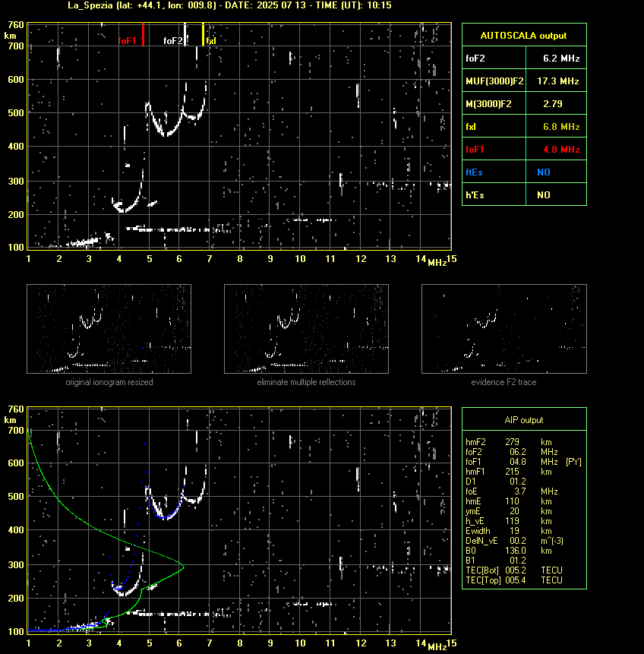This screenshot has height=654, width=644.
Task: Select the B0 value 136.0
Action: click(x=516, y=551)
